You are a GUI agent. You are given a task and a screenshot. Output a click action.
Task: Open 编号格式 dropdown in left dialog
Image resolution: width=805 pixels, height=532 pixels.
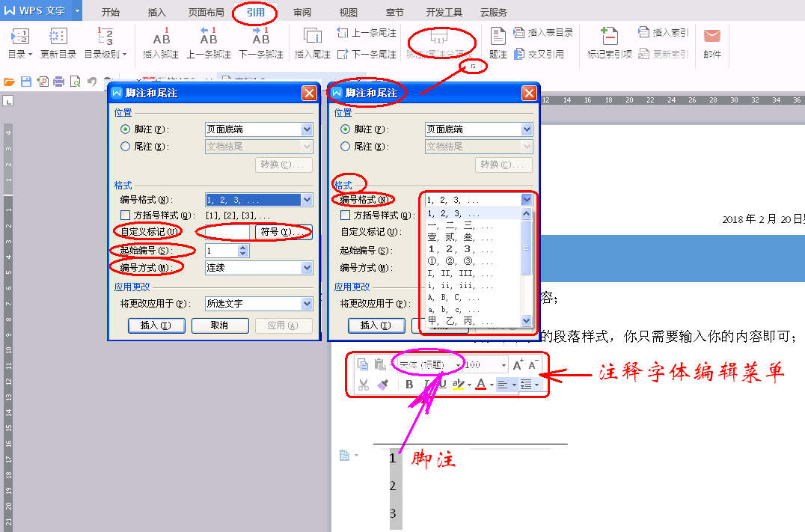pos(307,200)
